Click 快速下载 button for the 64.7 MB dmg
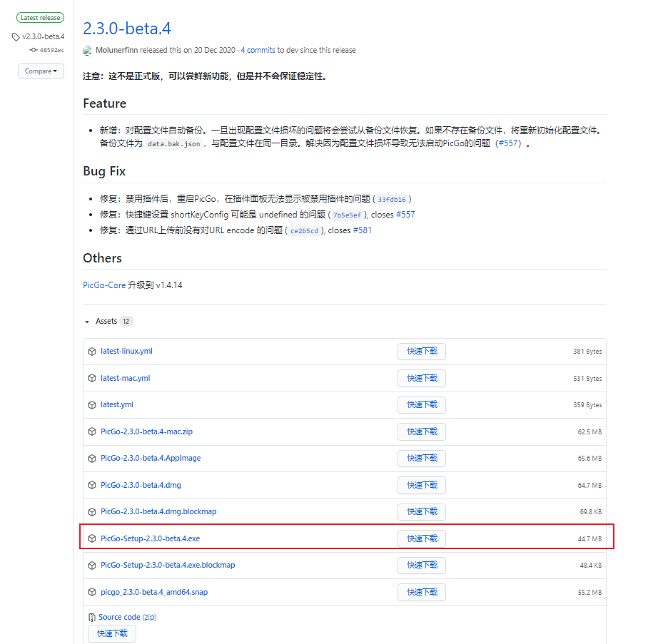This screenshot has width=663, height=644. tap(422, 485)
